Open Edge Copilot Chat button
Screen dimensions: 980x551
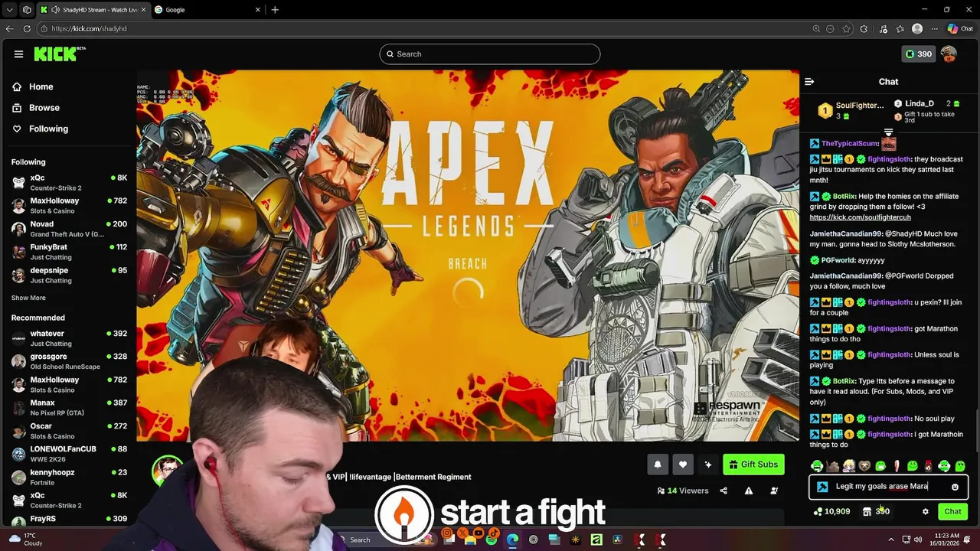point(960,28)
